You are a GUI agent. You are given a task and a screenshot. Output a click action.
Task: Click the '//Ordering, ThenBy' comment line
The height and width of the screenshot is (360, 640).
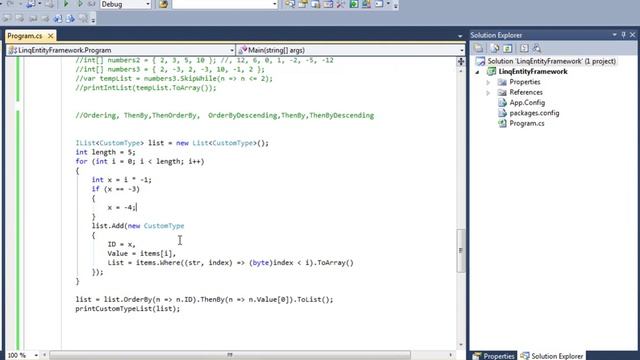224,116
